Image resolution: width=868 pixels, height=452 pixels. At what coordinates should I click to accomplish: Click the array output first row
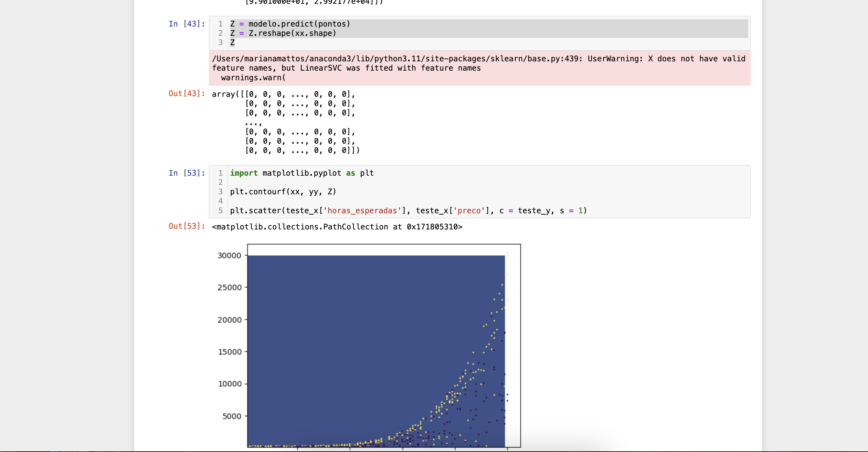(283, 94)
